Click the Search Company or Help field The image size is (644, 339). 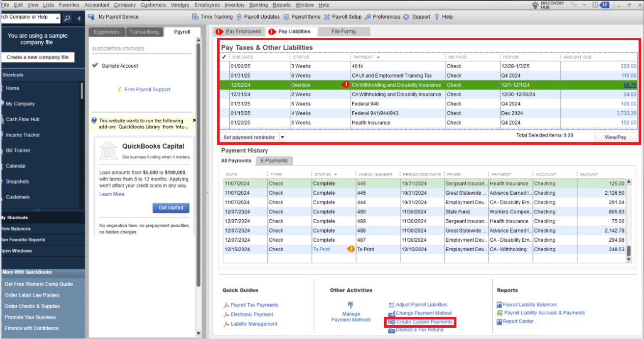27,18
